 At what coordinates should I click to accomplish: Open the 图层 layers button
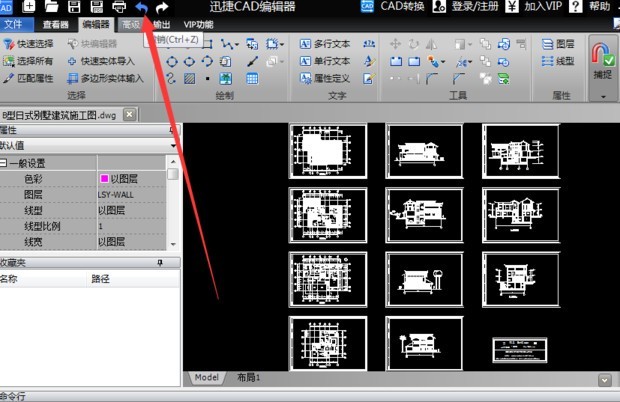point(558,43)
